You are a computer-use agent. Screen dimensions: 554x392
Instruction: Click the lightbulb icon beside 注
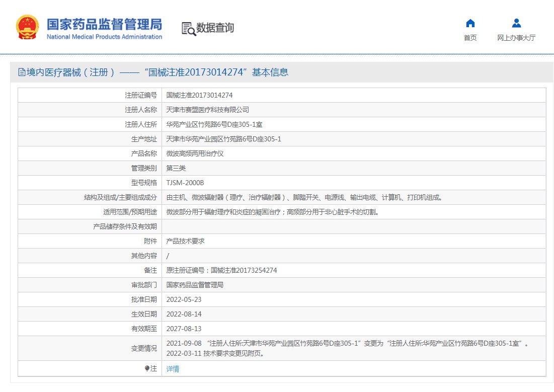click(147, 368)
